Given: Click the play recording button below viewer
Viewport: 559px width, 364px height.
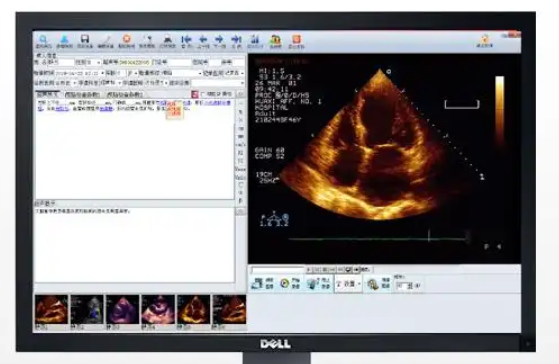Looking at the screenshot, I should [290, 284].
